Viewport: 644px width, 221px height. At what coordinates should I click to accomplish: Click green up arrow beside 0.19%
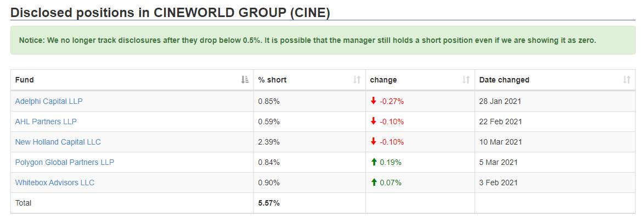(x=374, y=162)
